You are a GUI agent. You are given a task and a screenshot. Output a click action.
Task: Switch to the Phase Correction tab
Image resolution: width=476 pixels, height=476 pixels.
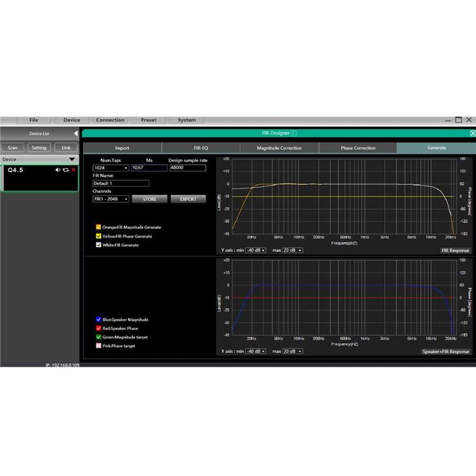point(357,148)
